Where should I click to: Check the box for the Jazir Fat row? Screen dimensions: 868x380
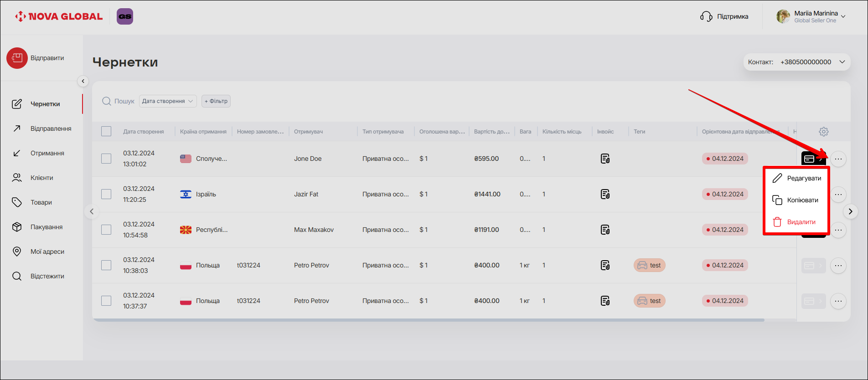coord(106,194)
